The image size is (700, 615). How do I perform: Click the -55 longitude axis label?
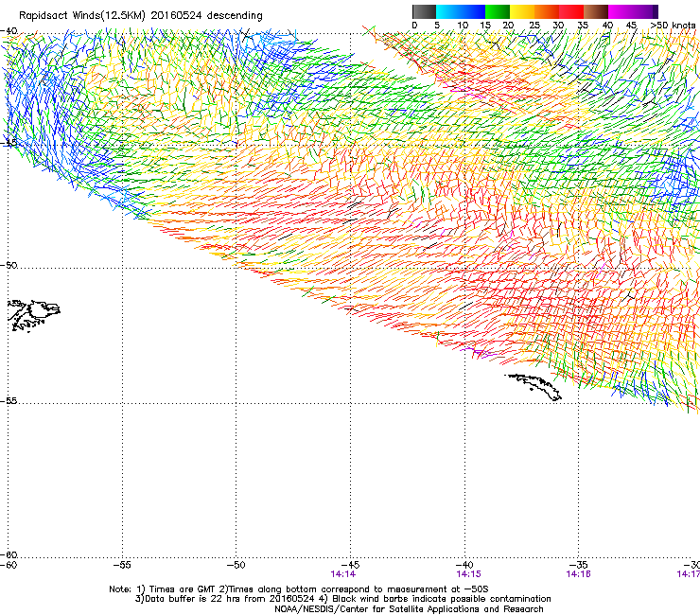point(122,565)
